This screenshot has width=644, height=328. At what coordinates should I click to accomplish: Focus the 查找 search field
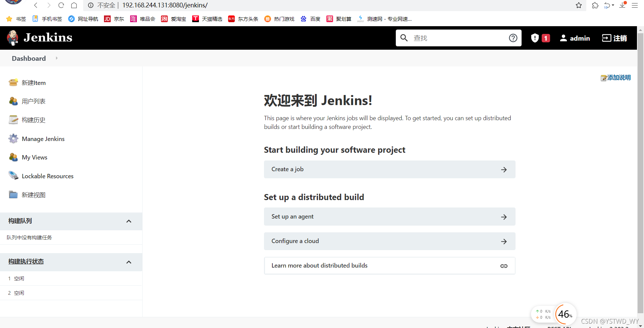click(459, 38)
